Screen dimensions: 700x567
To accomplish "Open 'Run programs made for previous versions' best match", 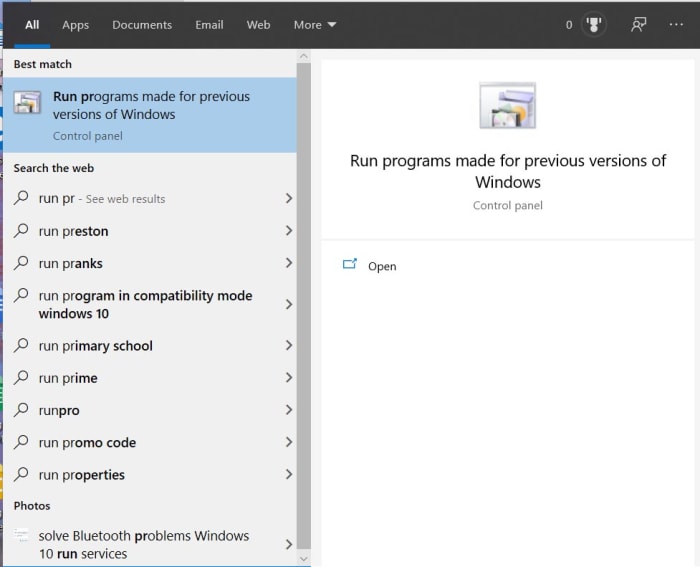I will tap(150, 115).
